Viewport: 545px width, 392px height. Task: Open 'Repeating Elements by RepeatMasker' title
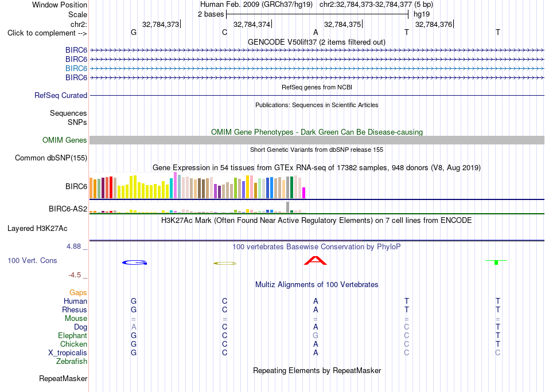[317, 370]
